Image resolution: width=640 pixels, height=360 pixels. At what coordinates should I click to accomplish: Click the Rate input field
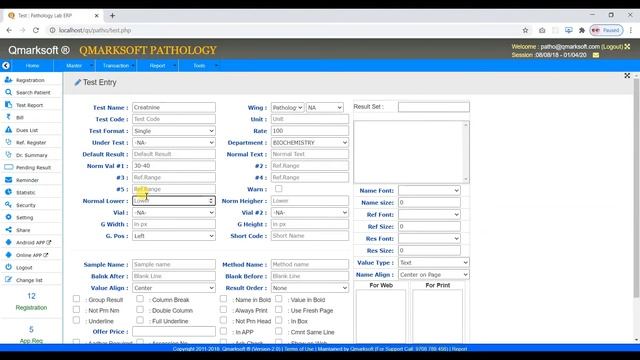(310, 131)
